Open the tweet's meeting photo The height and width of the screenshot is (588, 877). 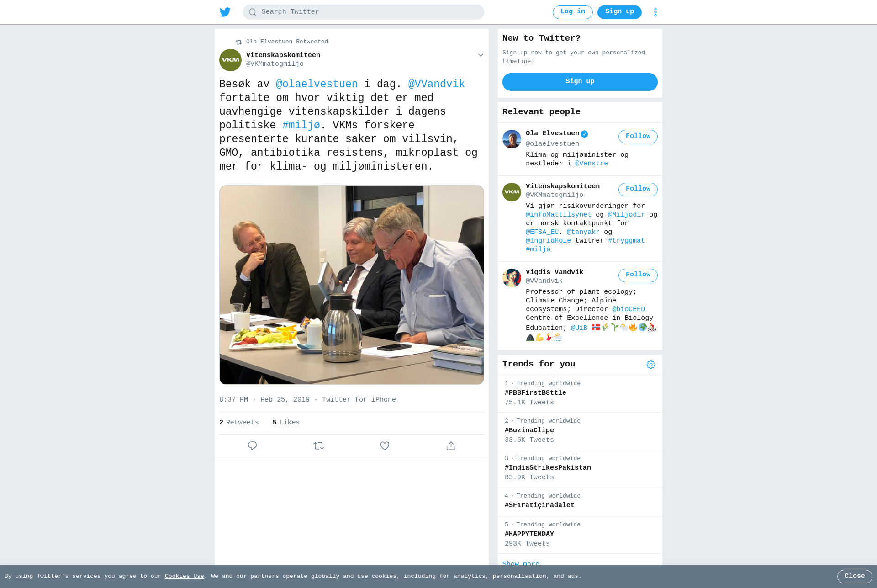coord(351,285)
